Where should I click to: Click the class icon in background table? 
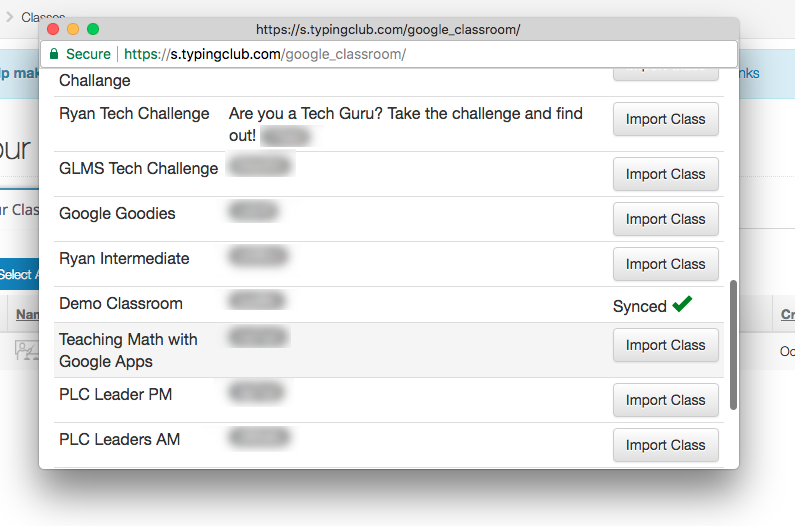[x=24, y=350]
